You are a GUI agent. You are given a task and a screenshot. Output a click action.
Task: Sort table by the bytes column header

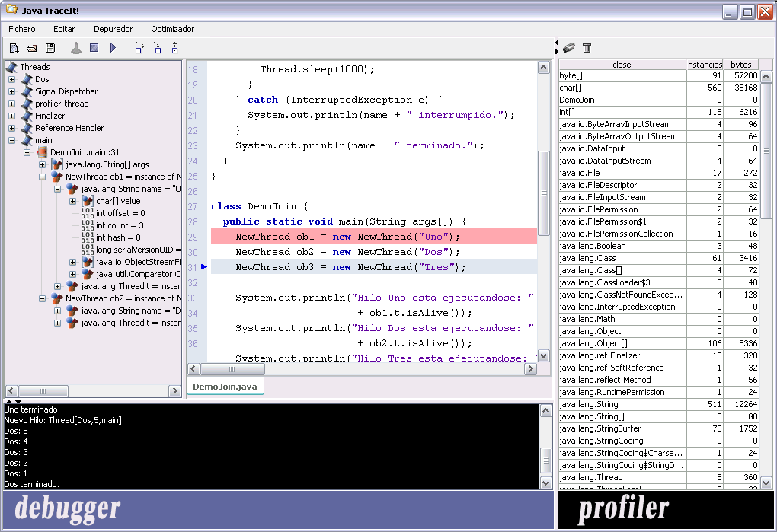(x=740, y=65)
